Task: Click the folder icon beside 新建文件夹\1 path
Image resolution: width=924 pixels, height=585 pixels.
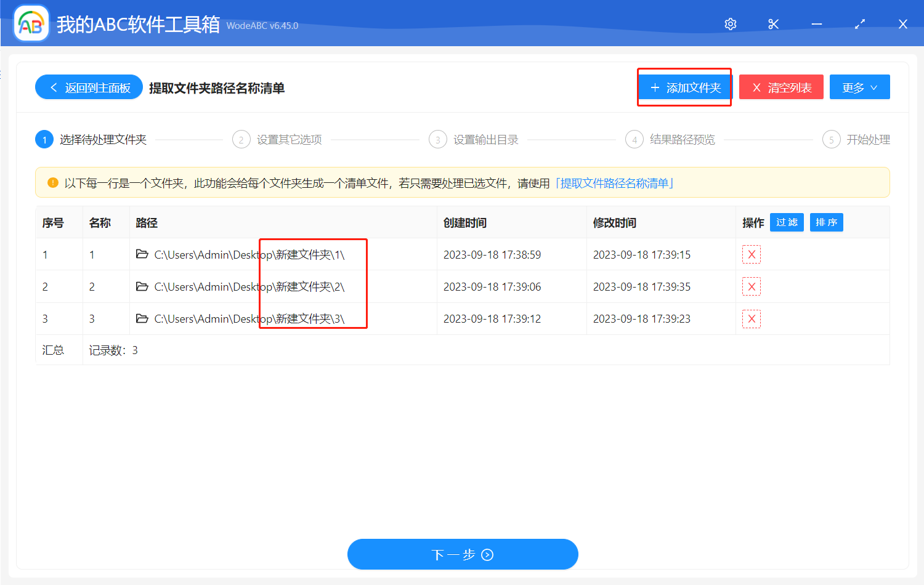Action: [x=141, y=254]
